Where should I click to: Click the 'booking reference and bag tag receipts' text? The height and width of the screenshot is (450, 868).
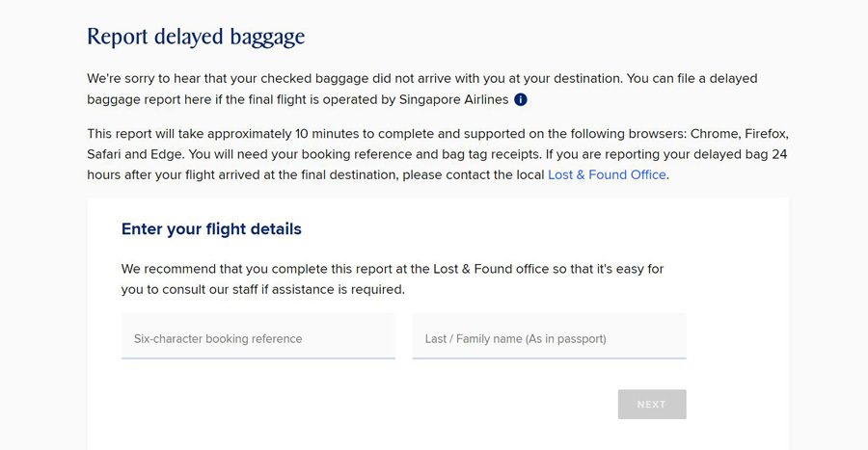coord(420,154)
